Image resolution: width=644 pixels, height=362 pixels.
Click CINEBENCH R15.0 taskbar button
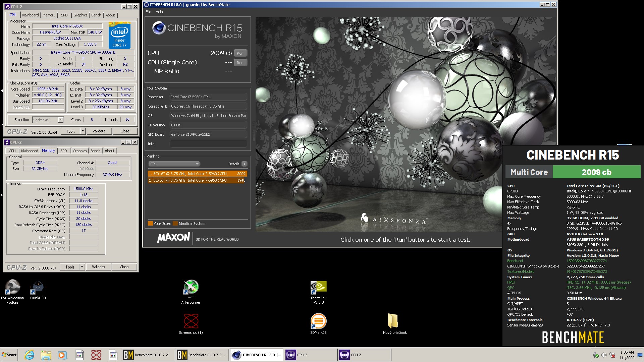(257, 355)
